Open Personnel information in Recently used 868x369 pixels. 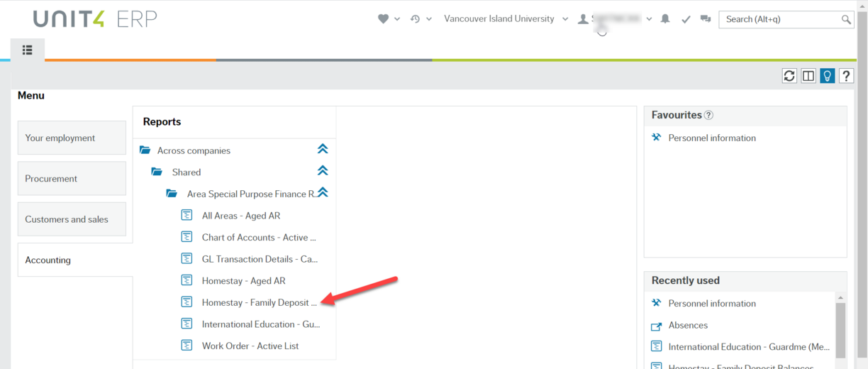(x=712, y=303)
